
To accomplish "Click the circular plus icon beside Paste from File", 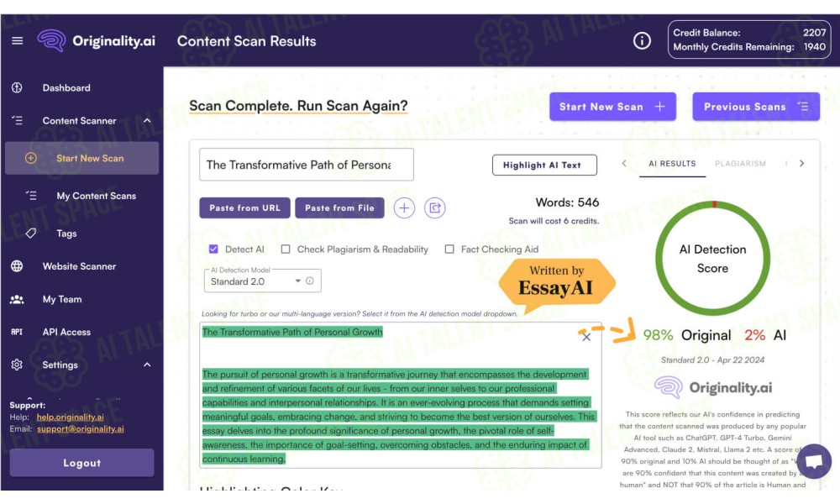I will coord(404,207).
